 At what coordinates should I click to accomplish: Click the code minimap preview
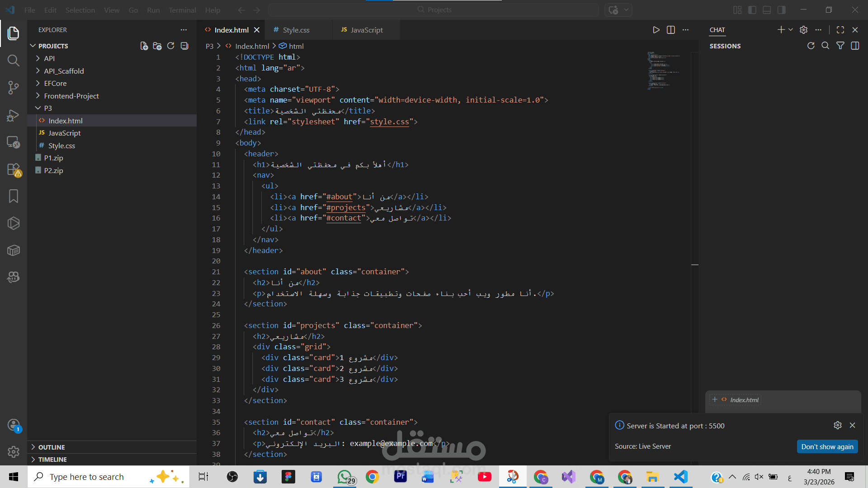[x=663, y=70]
